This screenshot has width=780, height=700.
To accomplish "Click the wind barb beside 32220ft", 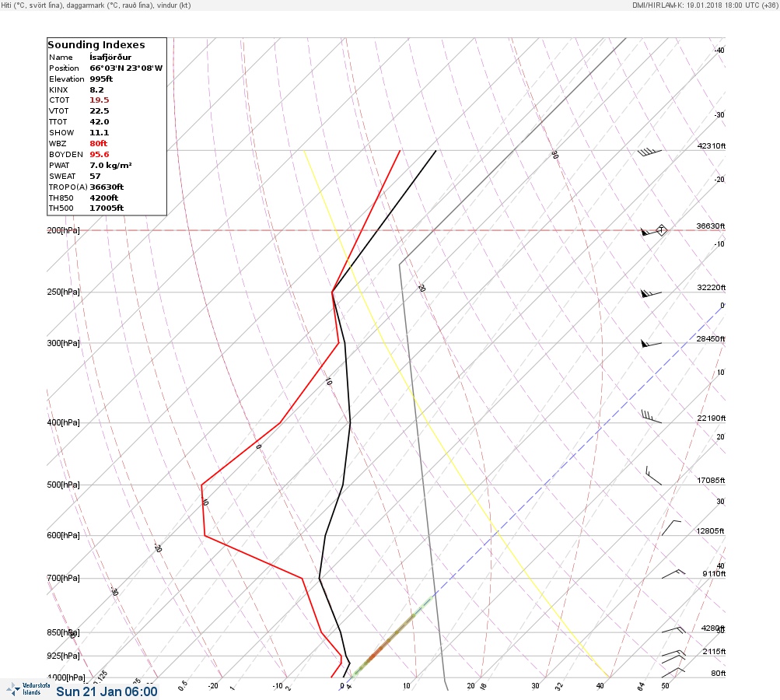I will 651,293.
